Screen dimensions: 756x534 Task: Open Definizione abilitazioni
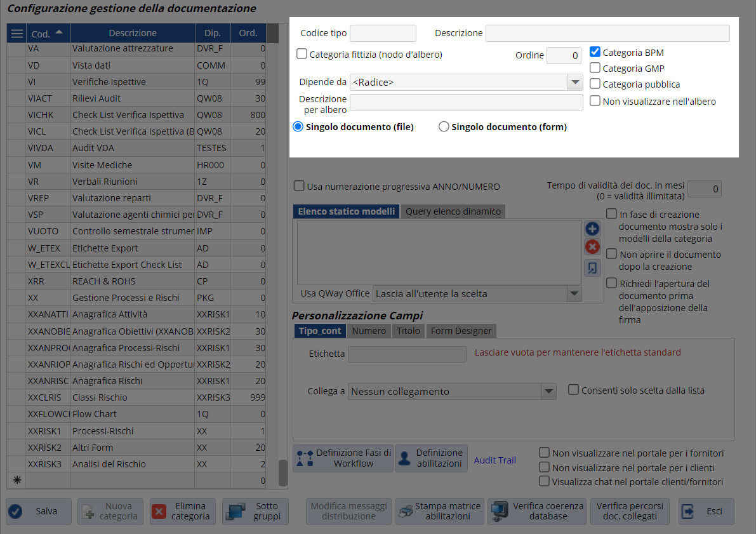pyautogui.click(x=431, y=458)
